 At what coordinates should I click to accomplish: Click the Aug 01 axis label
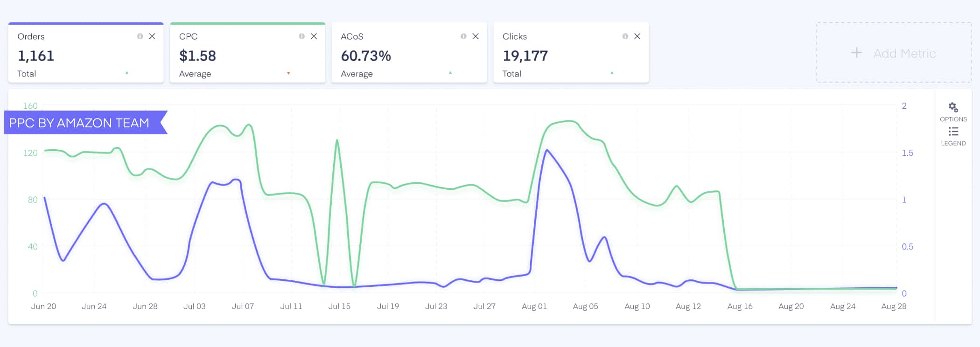click(x=534, y=306)
